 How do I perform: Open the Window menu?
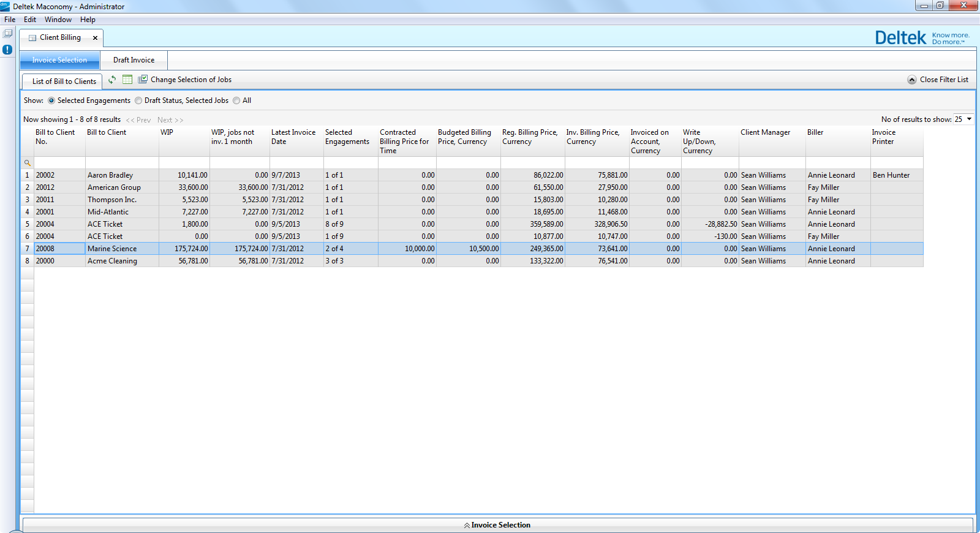pyautogui.click(x=58, y=20)
